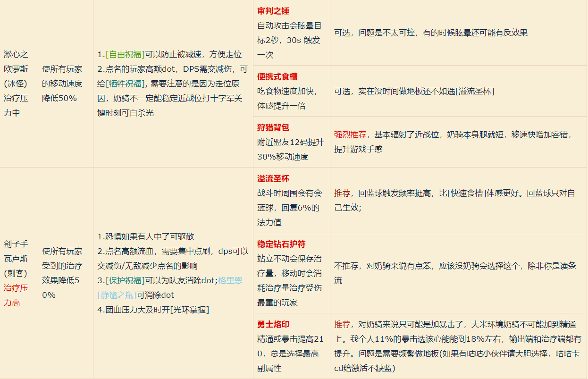Click the 溢流圣杯 item title
Viewport: 588px width, 379px height.
coord(273,178)
